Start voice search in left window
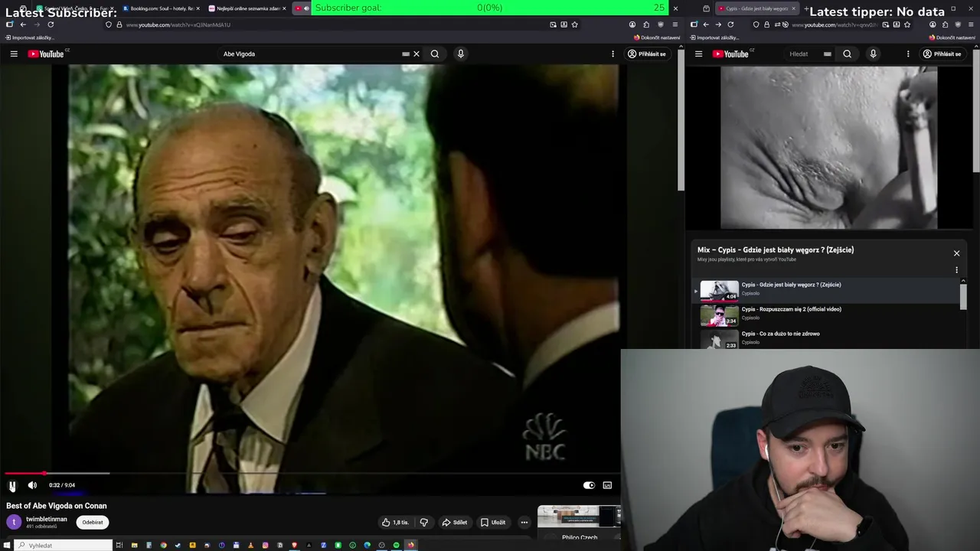 click(460, 54)
